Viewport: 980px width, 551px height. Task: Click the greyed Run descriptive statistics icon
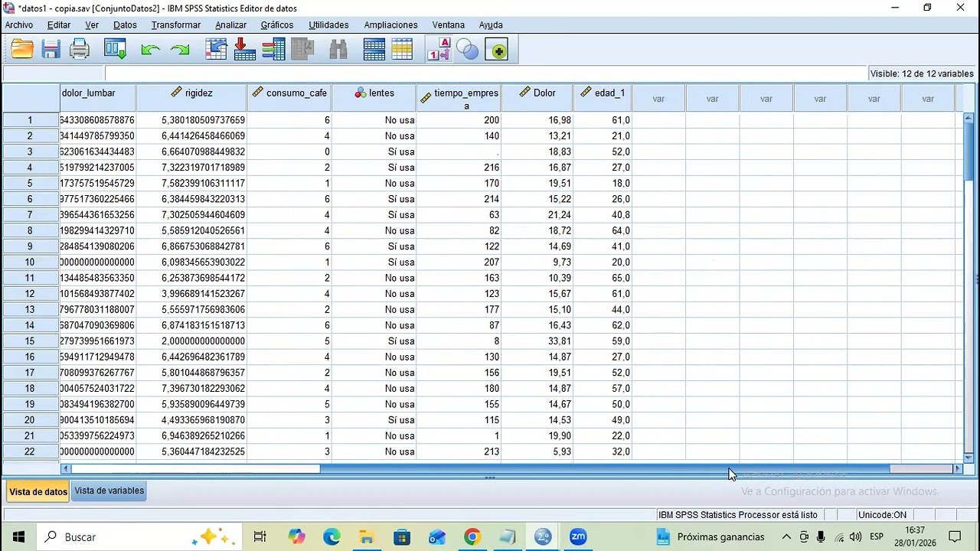pos(303,50)
